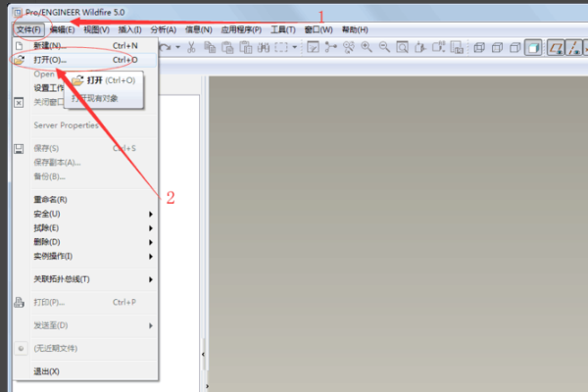Click the Refit view icon
This screenshot has width=588, height=392.
(403, 46)
